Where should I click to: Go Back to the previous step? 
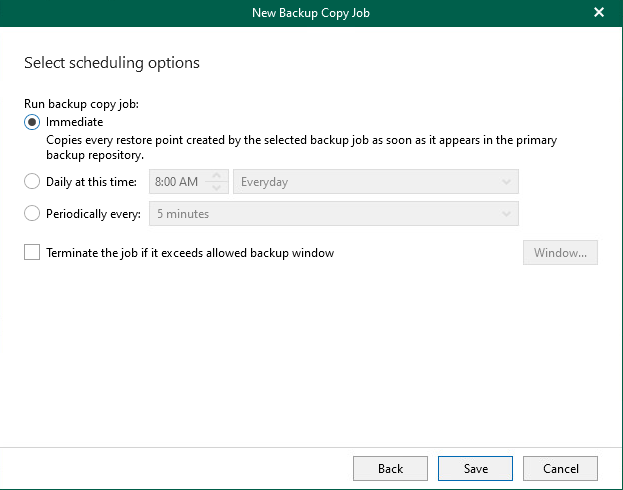click(390, 469)
